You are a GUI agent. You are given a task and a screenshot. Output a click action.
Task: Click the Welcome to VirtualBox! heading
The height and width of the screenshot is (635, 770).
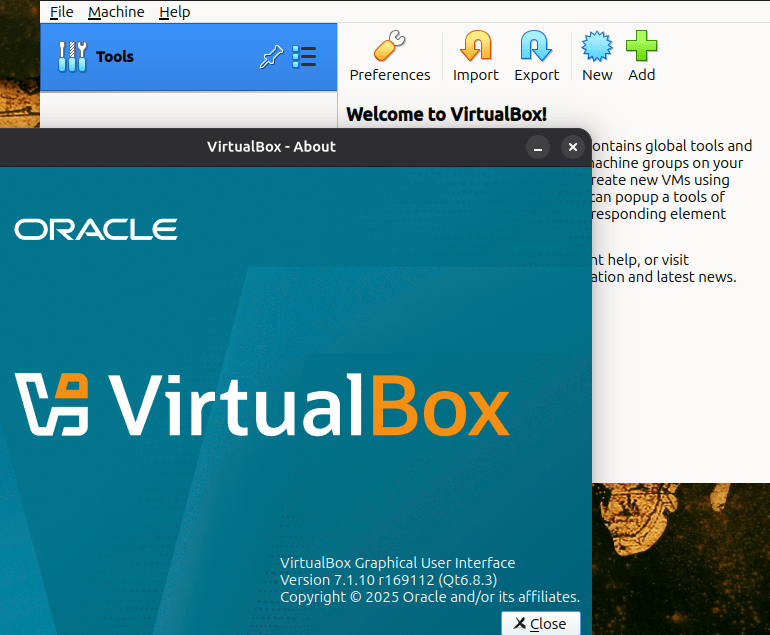[446, 114]
